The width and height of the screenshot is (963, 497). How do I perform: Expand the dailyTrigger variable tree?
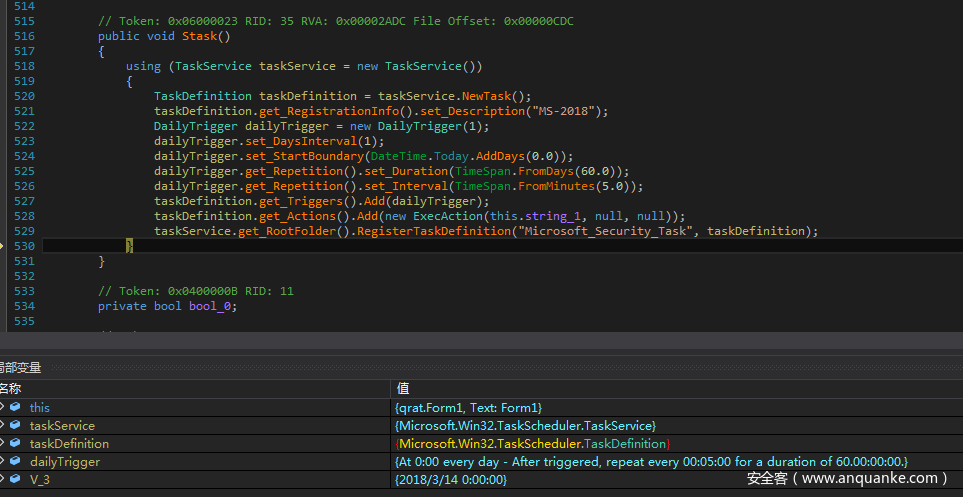coord(3,462)
